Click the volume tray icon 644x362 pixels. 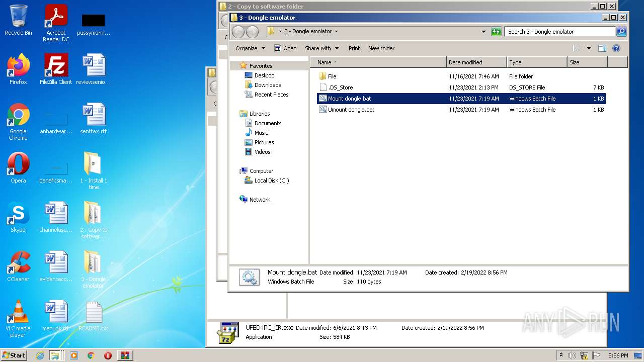(x=572, y=355)
